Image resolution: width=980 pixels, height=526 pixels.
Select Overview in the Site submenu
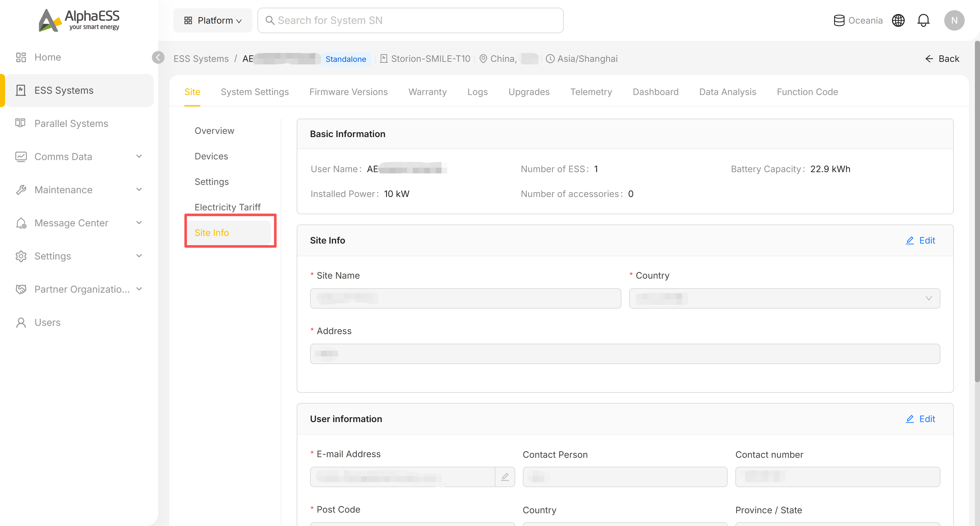tap(214, 131)
